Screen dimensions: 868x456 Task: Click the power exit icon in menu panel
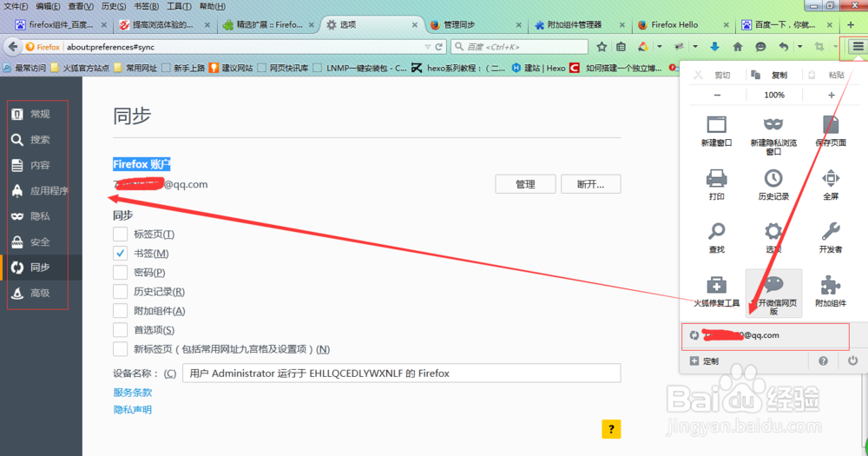(852, 360)
